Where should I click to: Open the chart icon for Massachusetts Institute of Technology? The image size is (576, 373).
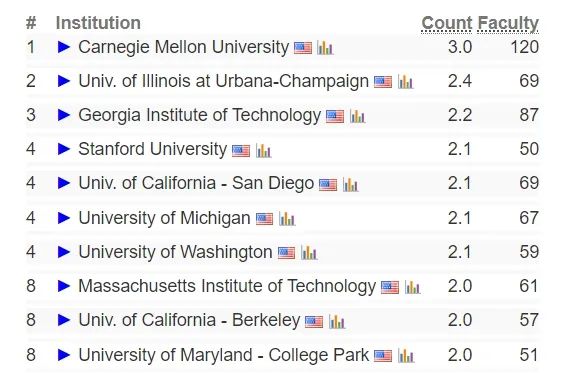point(413,287)
